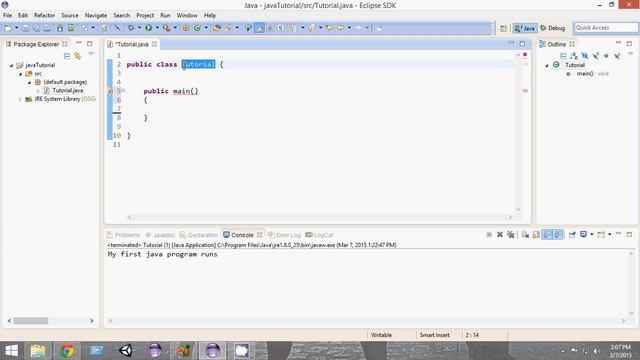
Task: Switch to the Declaration tab
Action: pyautogui.click(x=199, y=235)
